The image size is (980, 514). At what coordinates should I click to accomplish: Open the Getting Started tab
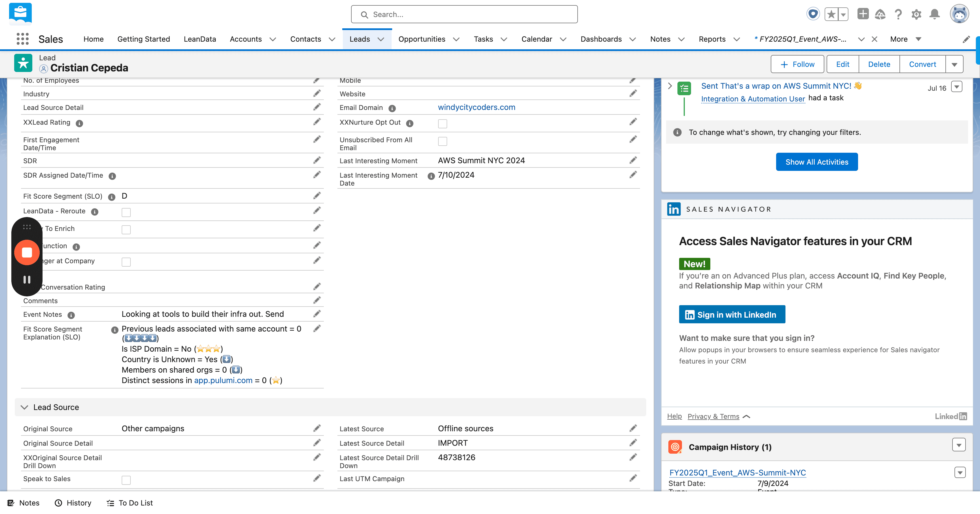pyautogui.click(x=144, y=39)
